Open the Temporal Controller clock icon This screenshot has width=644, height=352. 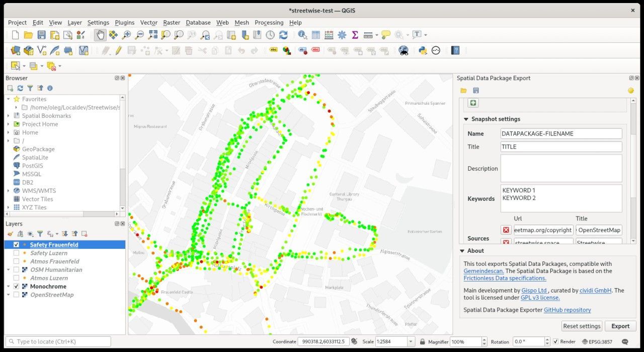[270, 35]
